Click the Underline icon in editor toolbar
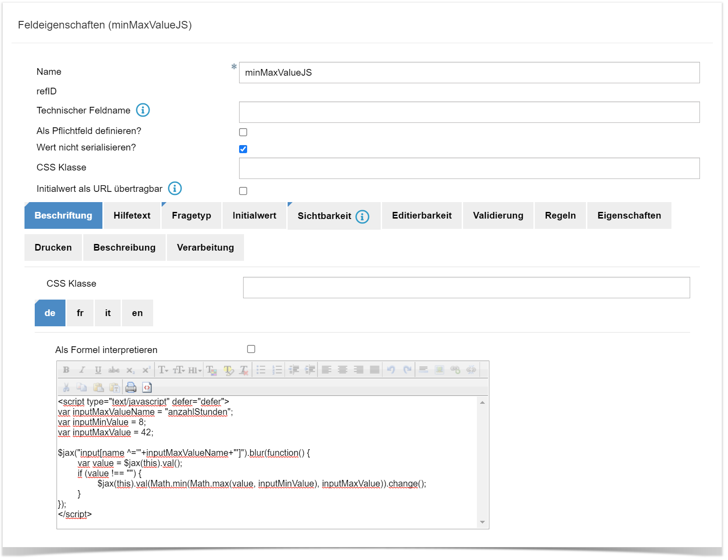Screen dimensions: 728x560 [98, 370]
